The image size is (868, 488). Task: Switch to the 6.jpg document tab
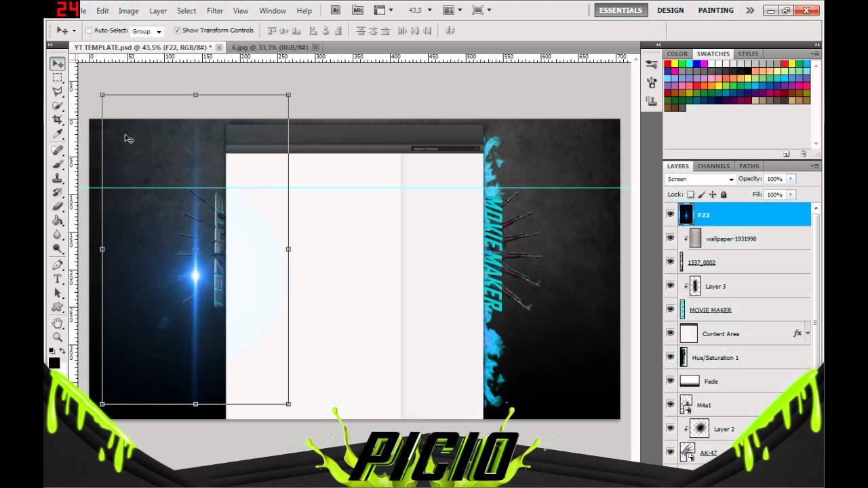270,47
